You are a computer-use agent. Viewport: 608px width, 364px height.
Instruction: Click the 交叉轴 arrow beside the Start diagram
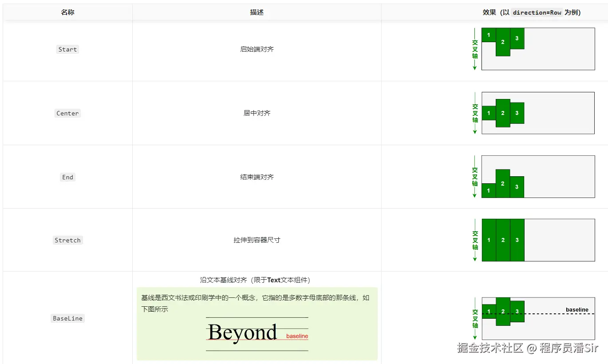[x=474, y=49]
